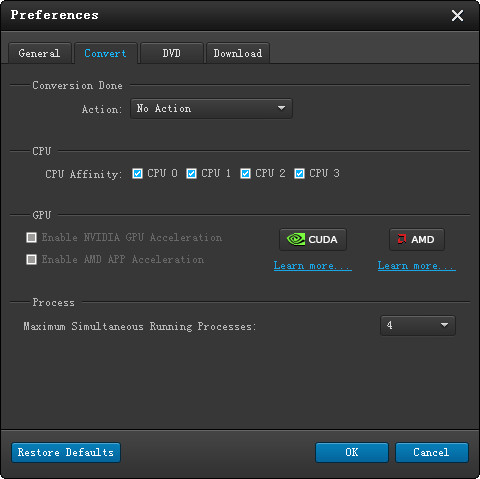
Task: Select the Convert tab
Action: click(105, 53)
